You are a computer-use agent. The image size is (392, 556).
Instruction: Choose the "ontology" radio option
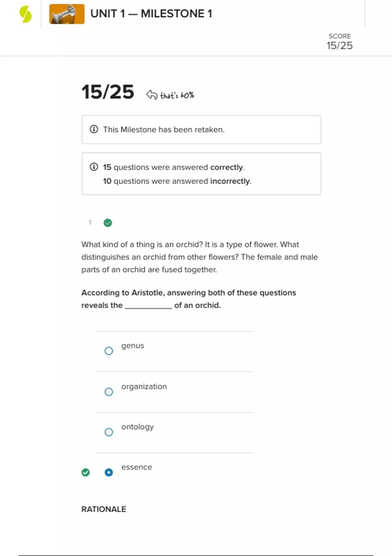(x=109, y=432)
